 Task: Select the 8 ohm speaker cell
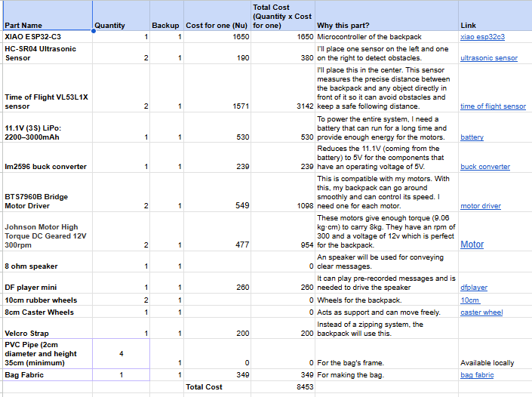(x=48, y=262)
